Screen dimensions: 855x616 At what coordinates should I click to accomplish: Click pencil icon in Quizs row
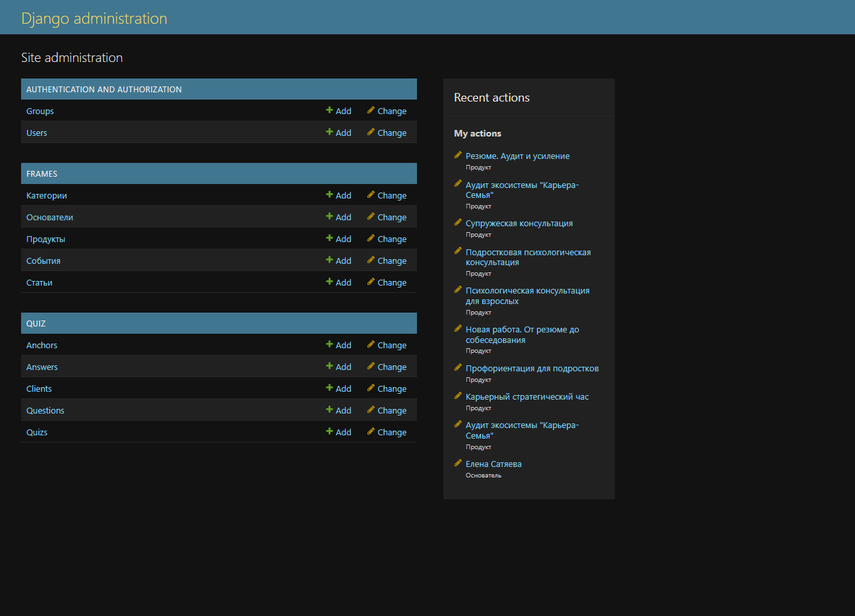371,431
